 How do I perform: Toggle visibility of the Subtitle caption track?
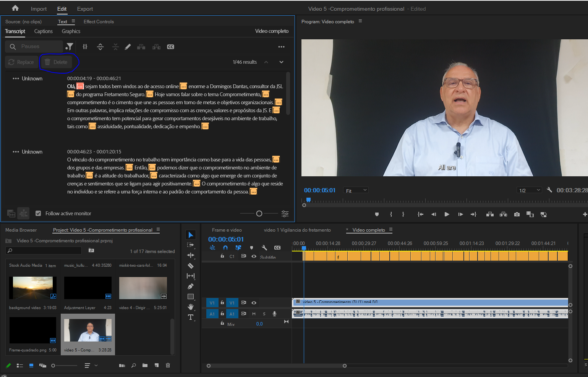(x=254, y=256)
